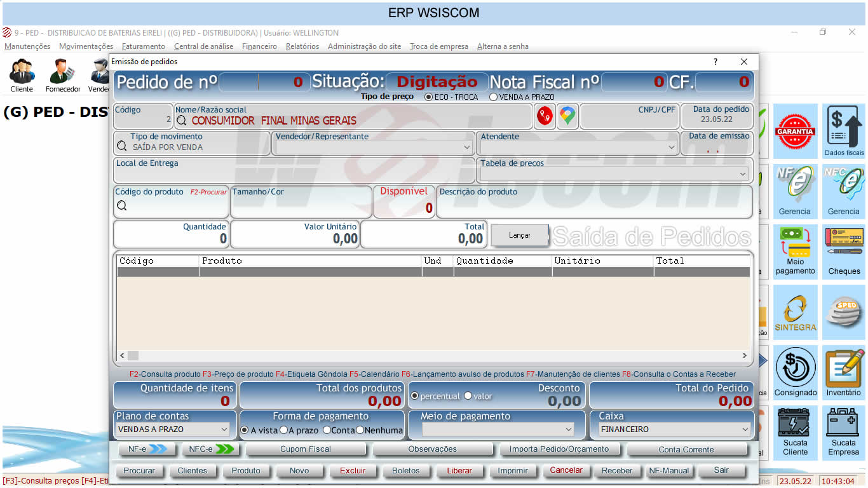Select 'A prazo' payment form
The height and width of the screenshot is (488, 868).
click(x=284, y=430)
